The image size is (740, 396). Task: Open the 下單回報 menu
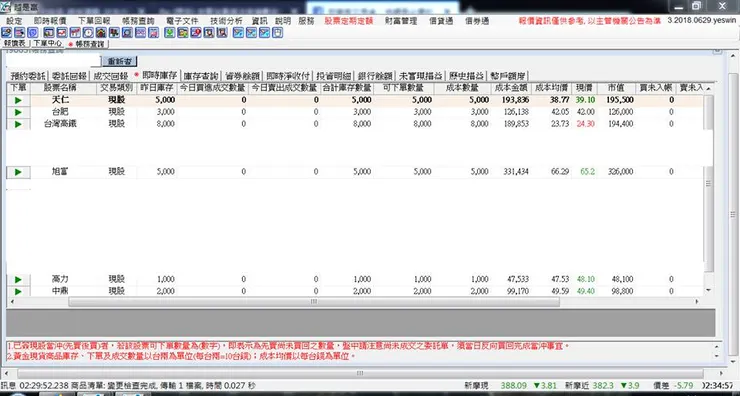click(x=94, y=21)
